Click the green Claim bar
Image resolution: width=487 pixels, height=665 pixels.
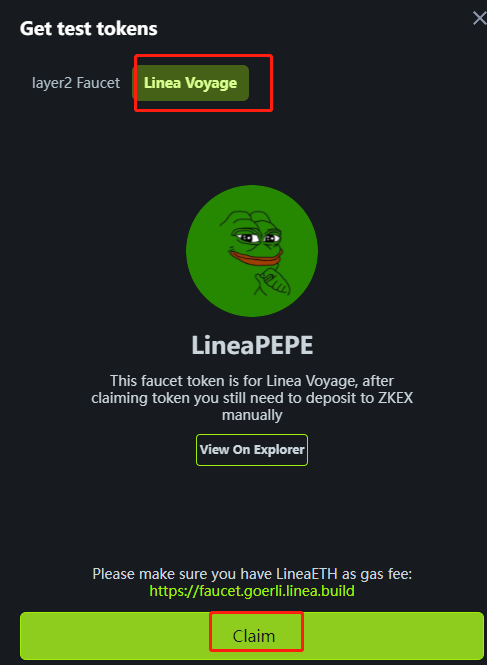[x=252, y=635]
